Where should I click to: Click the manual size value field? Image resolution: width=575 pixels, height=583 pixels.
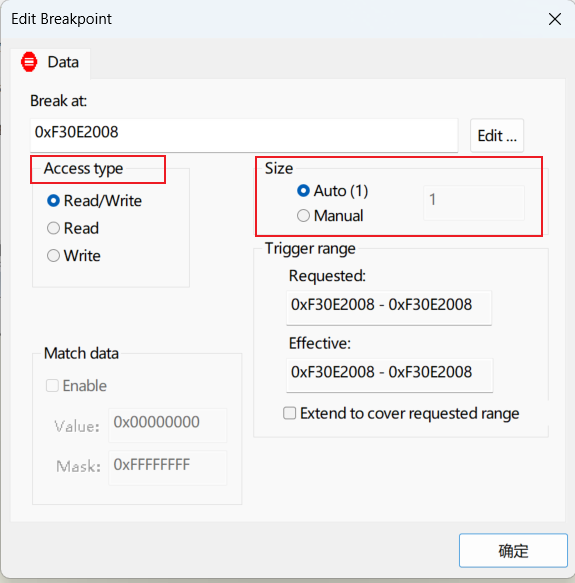coord(474,203)
